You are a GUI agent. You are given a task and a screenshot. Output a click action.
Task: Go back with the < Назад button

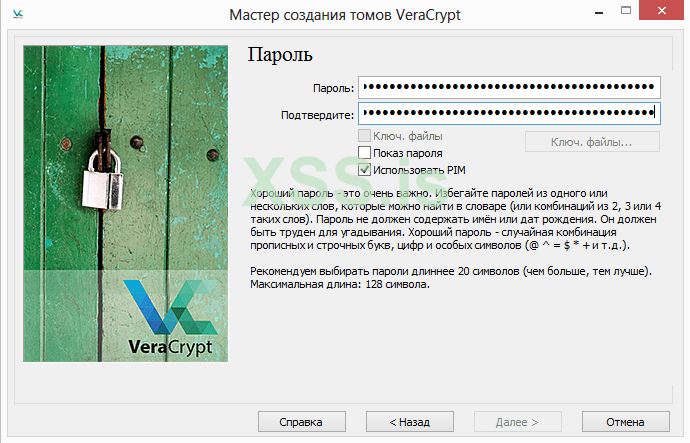pyautogui.click(x=410, y=422)
